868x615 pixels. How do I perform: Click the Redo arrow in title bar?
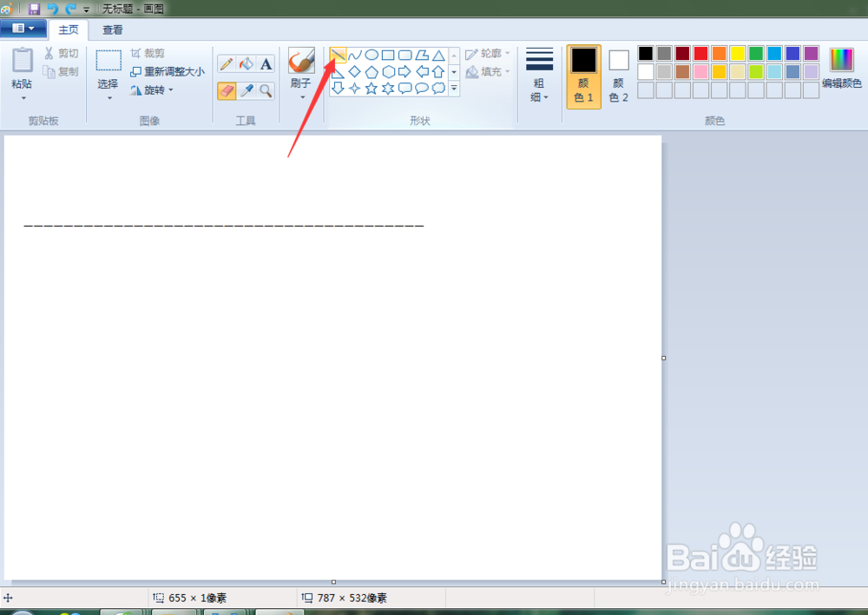click(71, 9)
